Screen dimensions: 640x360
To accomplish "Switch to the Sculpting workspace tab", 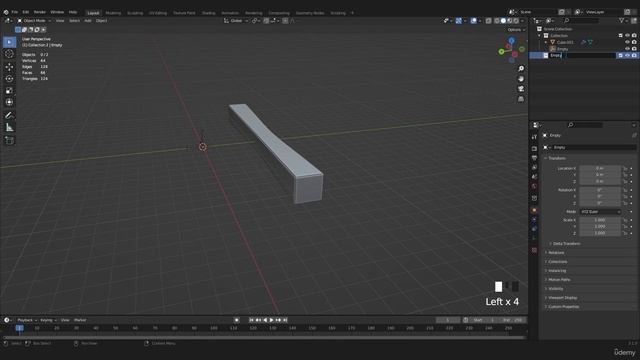I will pyautogui.click(x=135, y=13).
